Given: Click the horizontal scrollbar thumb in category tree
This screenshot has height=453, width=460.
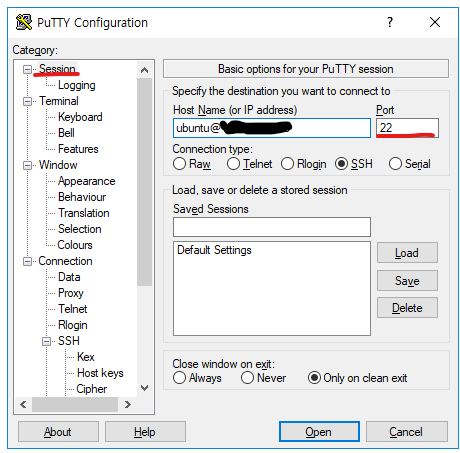Looking at the screenshot, I should click(x=75, y=404).
